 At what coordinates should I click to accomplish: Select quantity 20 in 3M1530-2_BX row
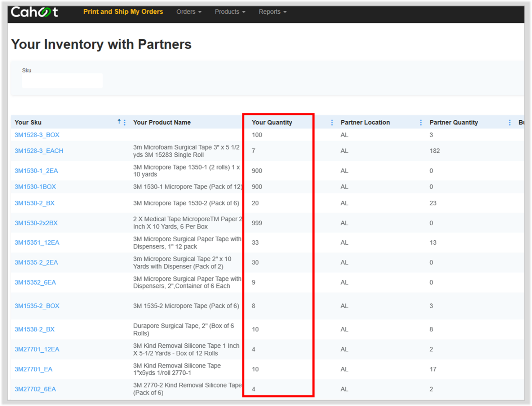(x=255, y=203)
